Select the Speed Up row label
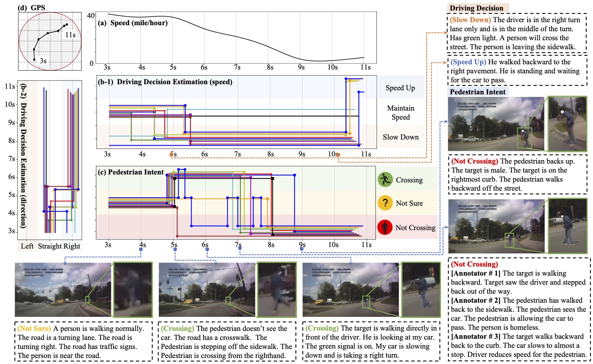 400,88
